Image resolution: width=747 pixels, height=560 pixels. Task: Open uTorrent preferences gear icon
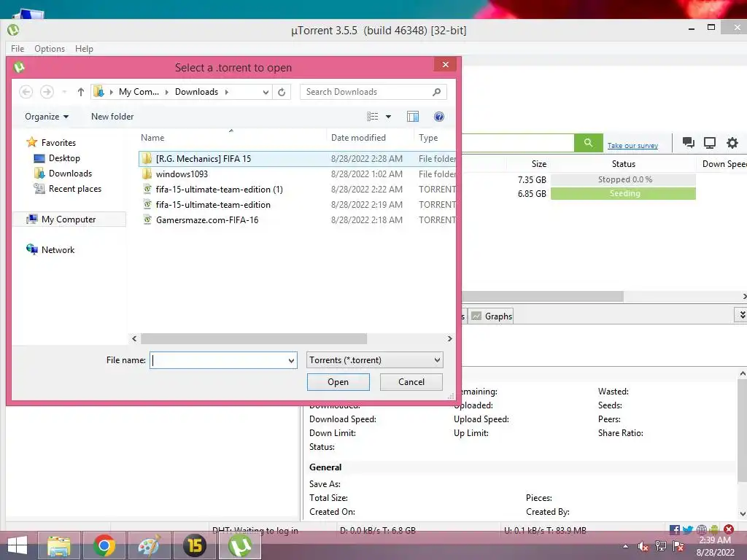tap(732, 142)
